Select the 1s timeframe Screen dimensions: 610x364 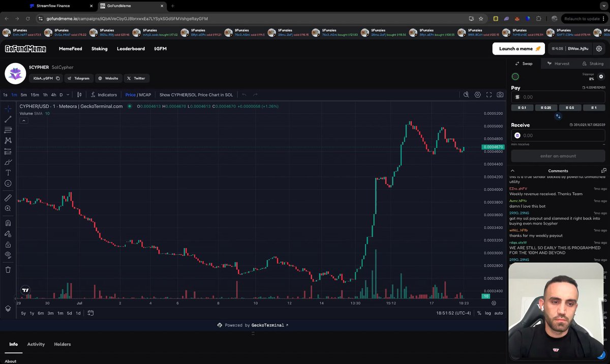tap(5, 95)
